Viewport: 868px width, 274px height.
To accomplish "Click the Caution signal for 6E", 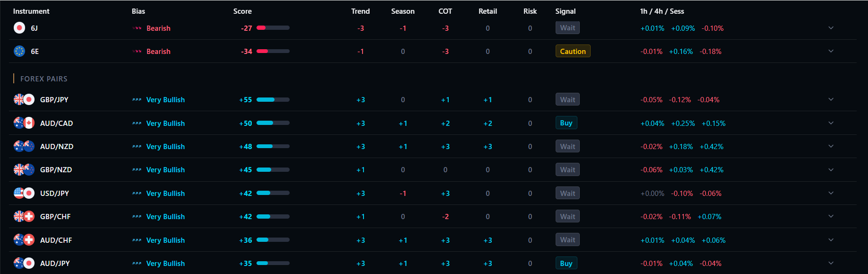I will coord(573,51).
